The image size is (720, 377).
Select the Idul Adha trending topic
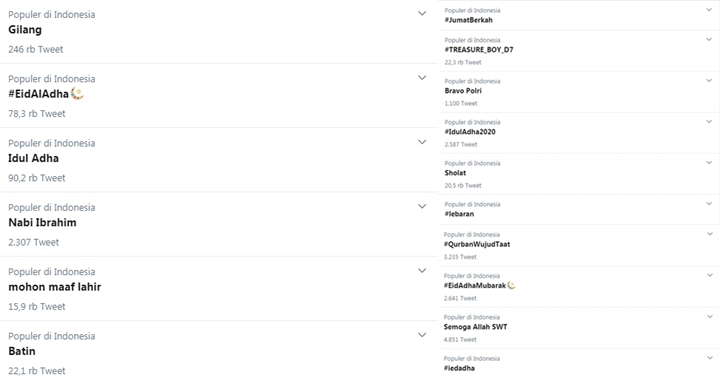click(x=34, y=158)
